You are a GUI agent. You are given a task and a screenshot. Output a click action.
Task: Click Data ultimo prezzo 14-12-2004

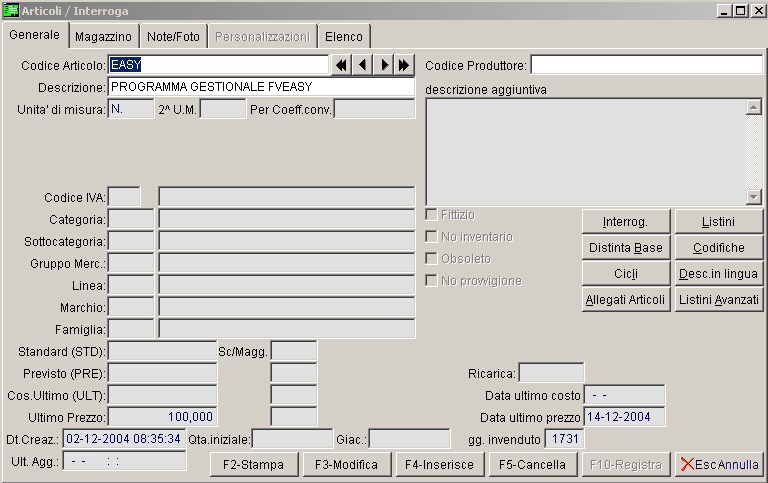(624, 417)
